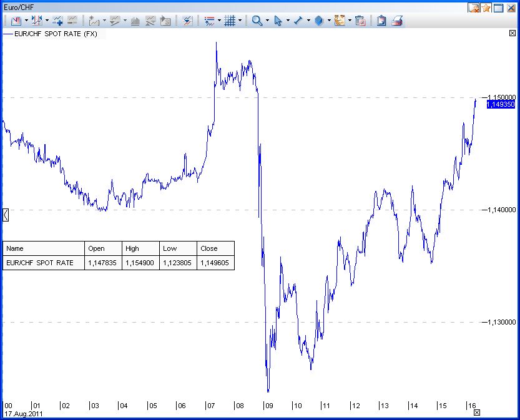Click the 07 hour marker on time axis
This screenshot has height=420, width=520.
pos(210,406)
